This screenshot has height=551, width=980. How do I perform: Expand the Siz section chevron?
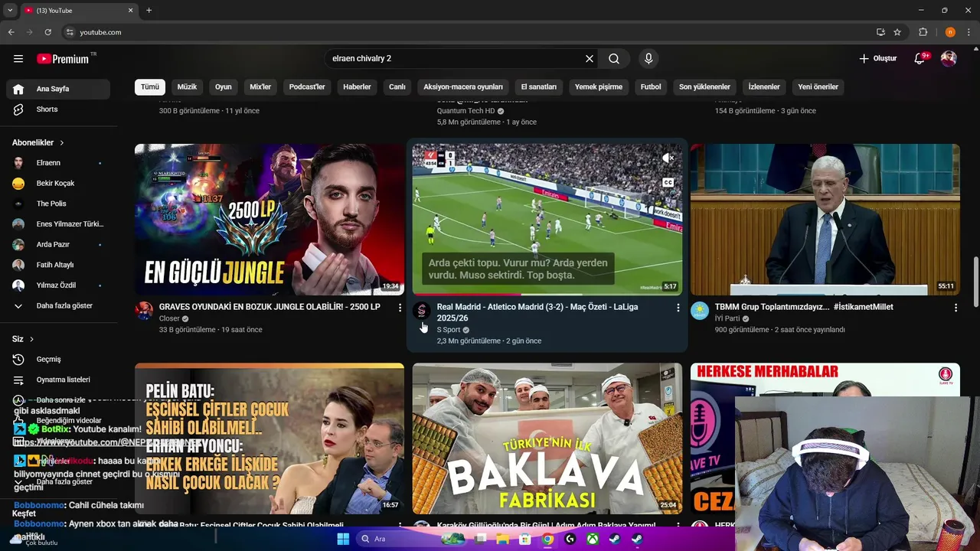coord(31,339)
